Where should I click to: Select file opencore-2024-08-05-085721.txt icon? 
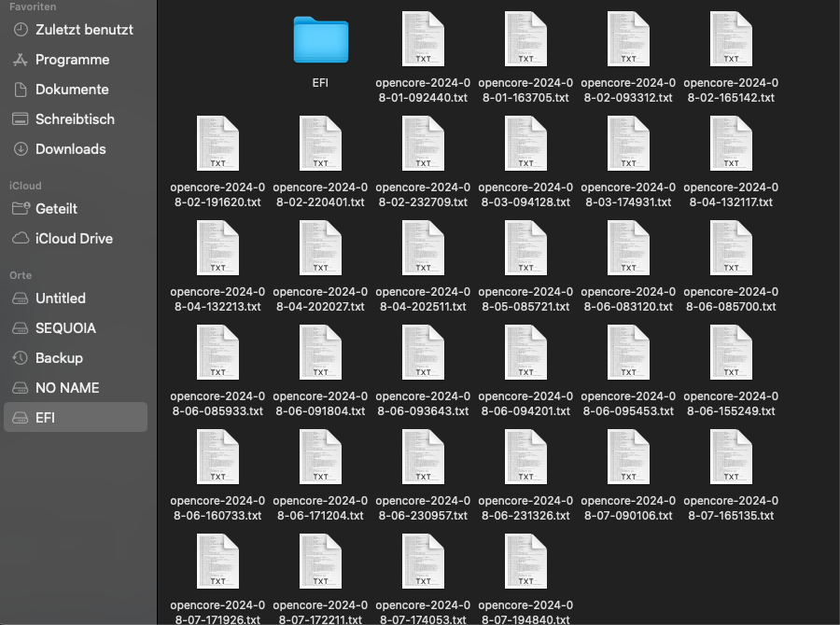coord(525,247)
